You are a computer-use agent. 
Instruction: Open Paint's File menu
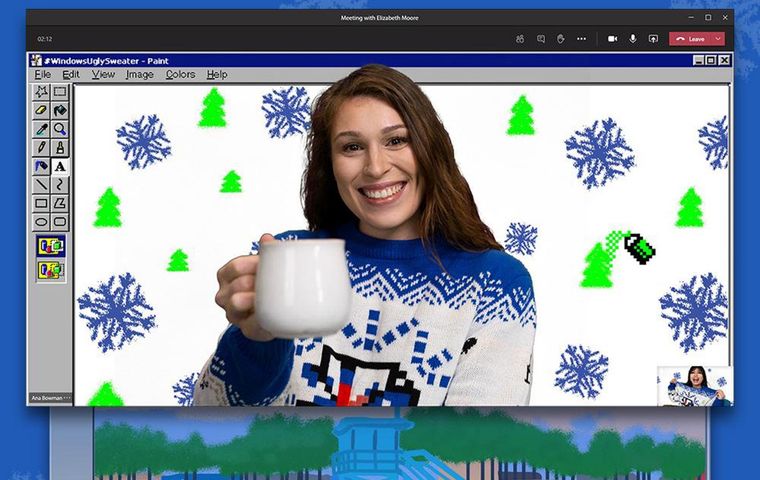42,75
